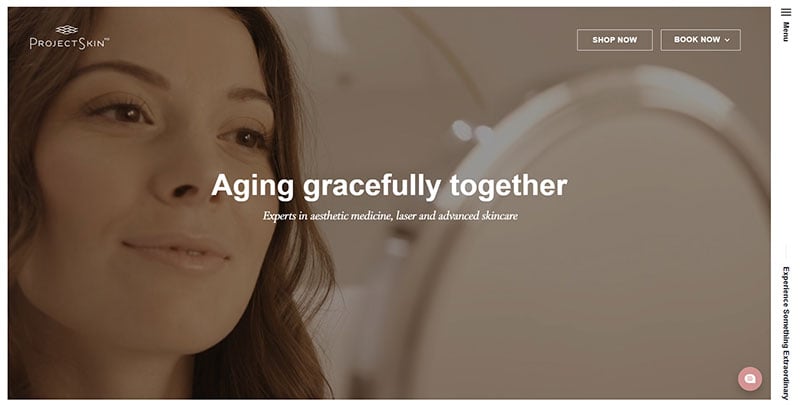Click the word Aging in the headline
The image size is (800, 406).
[253, 187]
